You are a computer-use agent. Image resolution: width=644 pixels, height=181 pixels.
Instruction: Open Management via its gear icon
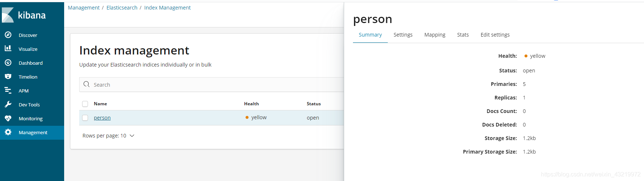[x=8, y=132]
